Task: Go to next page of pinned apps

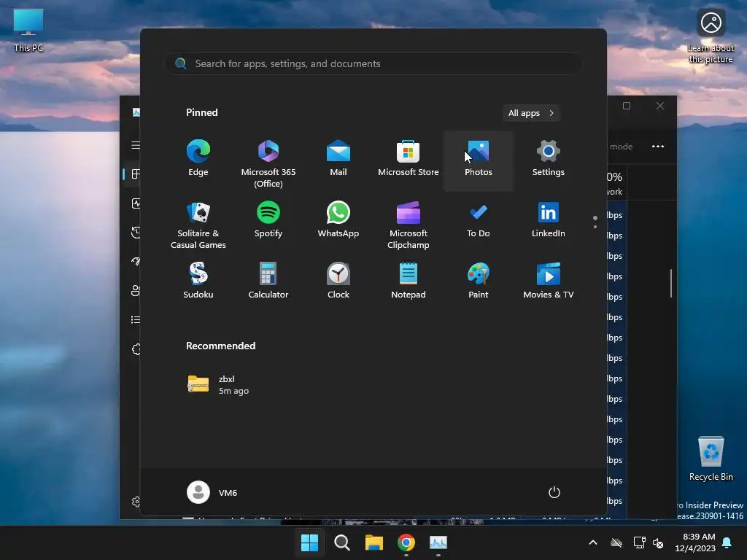Action: 595,227
